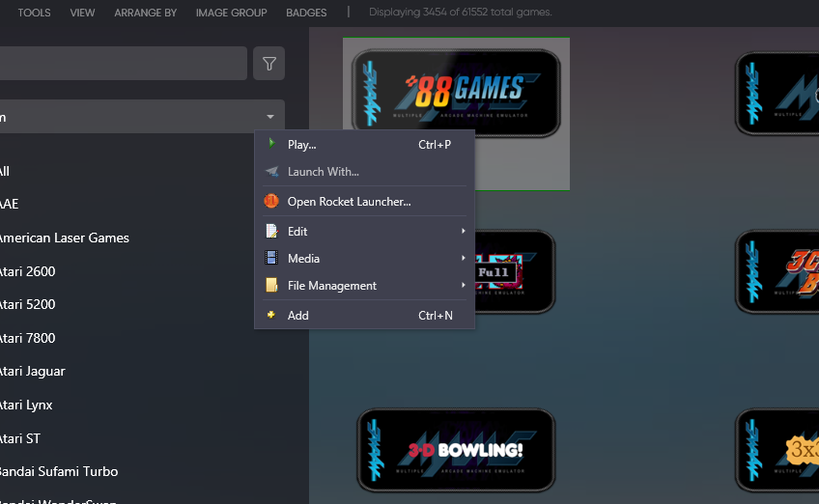Select the 3-D Bowling game thumbnail

point(456,450)
